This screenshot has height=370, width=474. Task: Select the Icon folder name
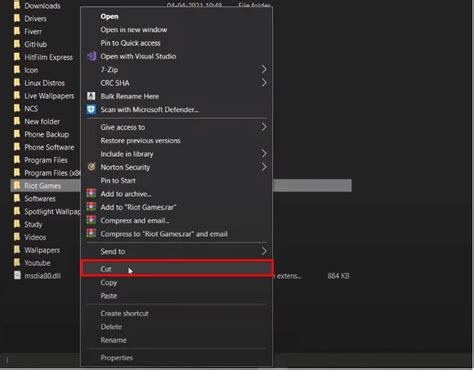31,70
